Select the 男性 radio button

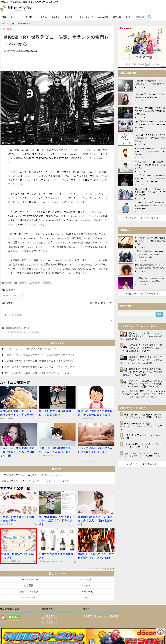20,541
